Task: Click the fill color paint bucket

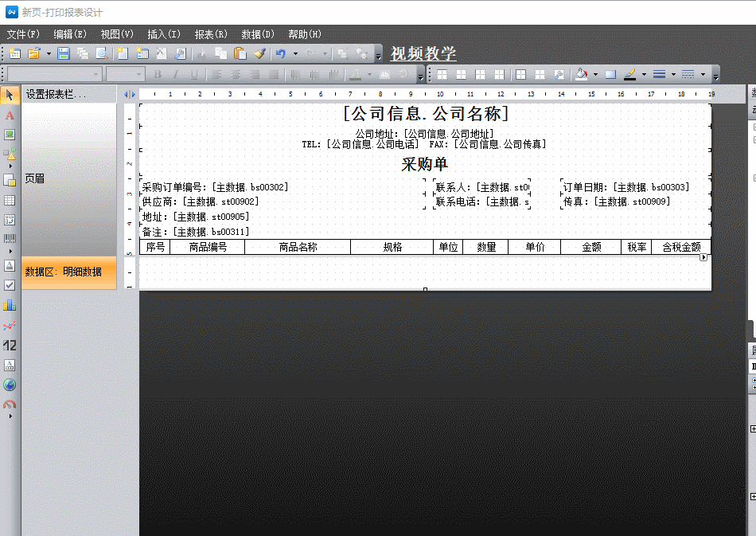Action: [582, 75]
